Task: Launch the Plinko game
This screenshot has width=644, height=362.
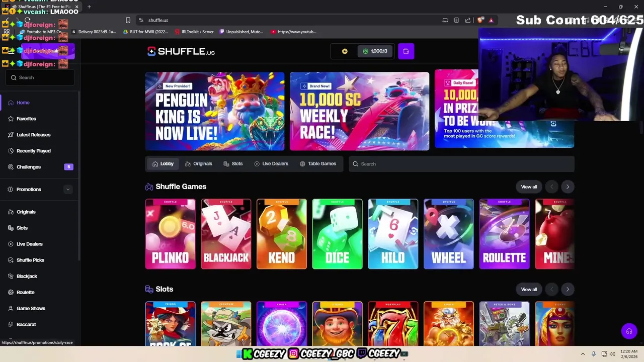Action: click(x=170, y=234)
